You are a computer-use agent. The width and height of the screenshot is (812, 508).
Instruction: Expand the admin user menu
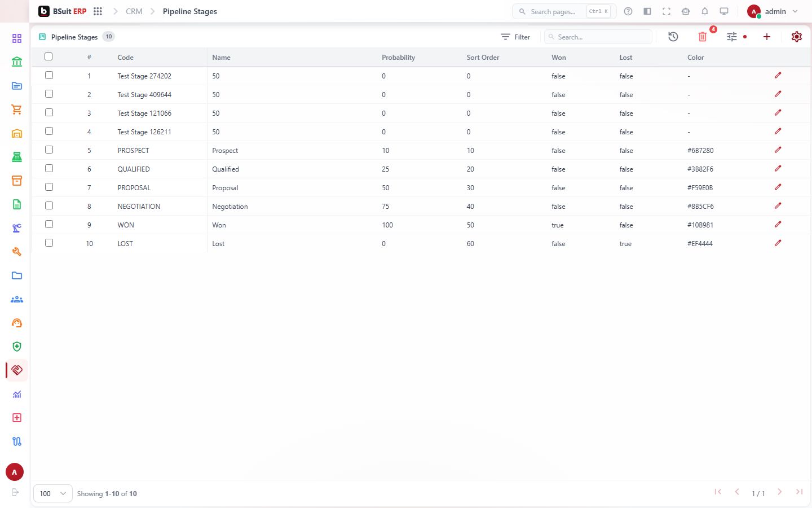[773, 11]
